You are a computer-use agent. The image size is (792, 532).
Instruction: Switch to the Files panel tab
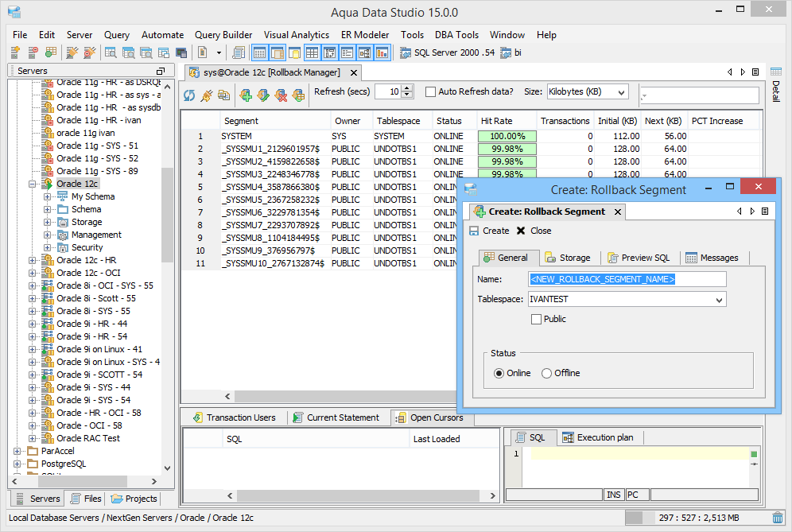[x=85, y=499]
